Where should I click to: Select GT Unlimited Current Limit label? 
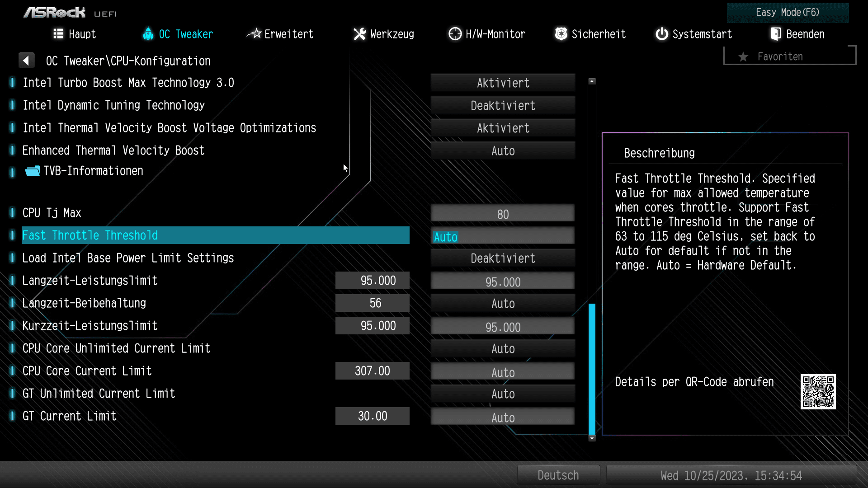99,394
